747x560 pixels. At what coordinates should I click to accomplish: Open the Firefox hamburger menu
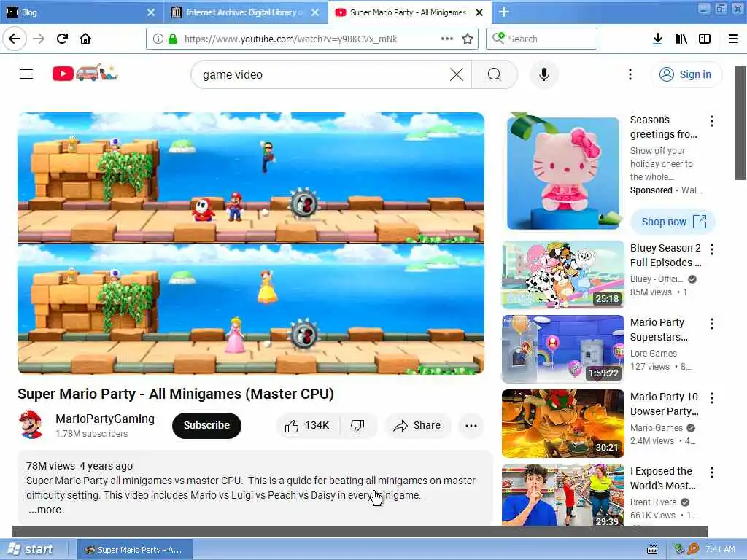pos(733,39)
